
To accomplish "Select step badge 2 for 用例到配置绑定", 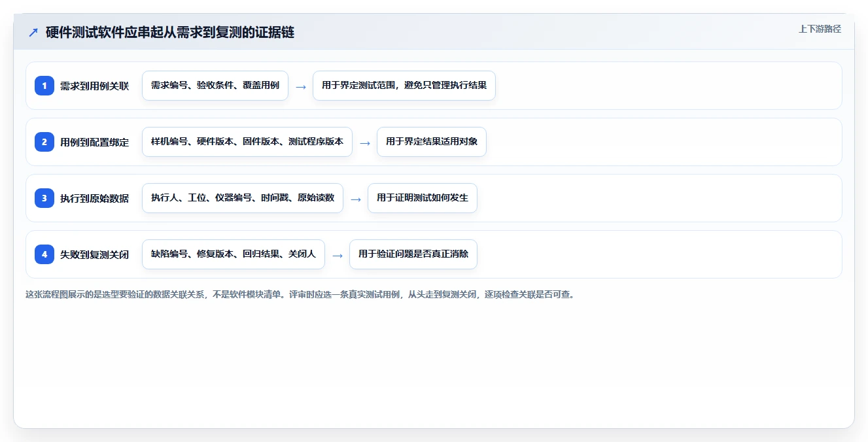I will [44, 142].
